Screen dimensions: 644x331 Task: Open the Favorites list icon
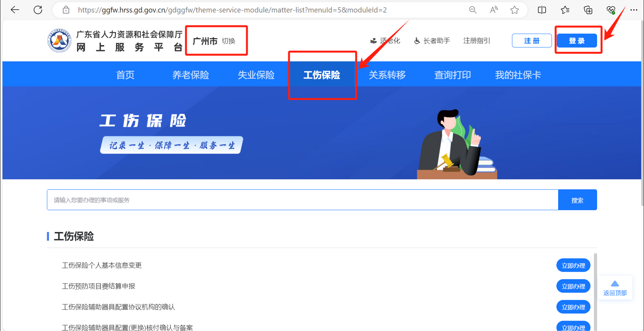tap(565, 10)
